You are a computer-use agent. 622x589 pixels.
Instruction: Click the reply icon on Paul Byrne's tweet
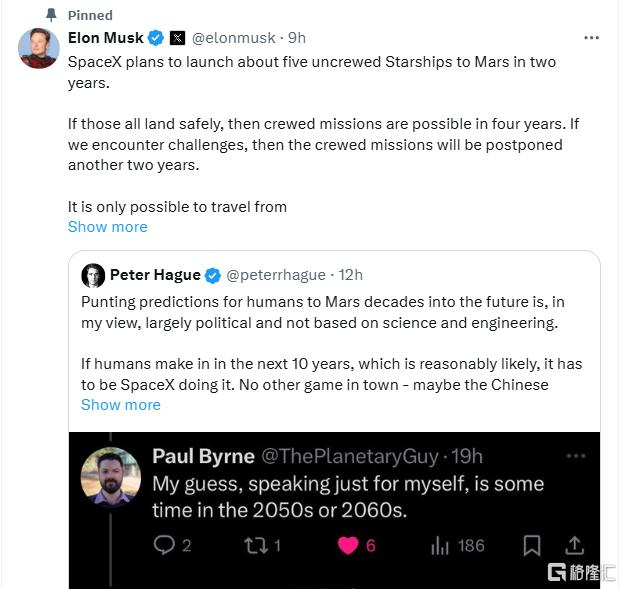[x=165, y=545]
